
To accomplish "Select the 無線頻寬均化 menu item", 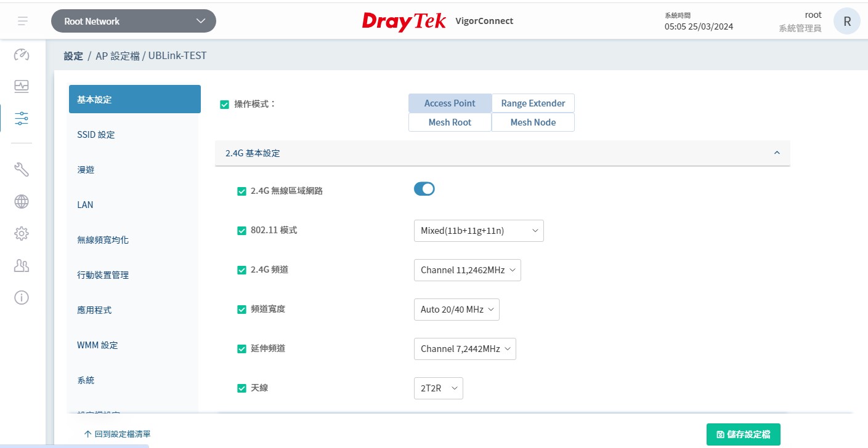I will 103,240.
